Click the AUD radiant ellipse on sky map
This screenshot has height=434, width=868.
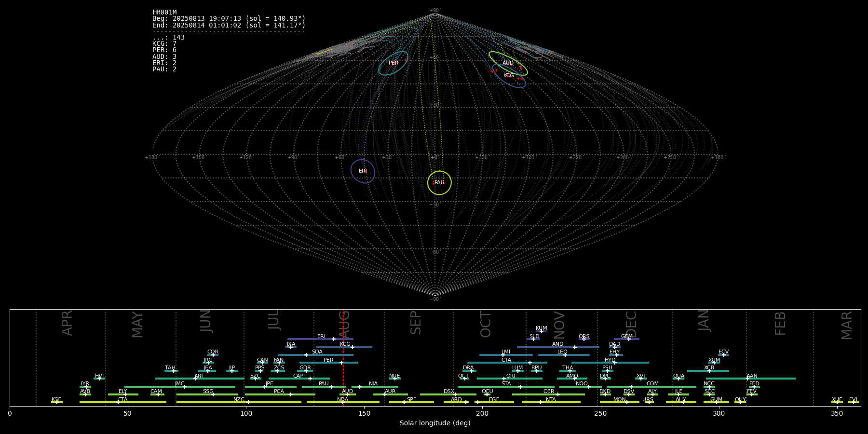pos(508,63)
